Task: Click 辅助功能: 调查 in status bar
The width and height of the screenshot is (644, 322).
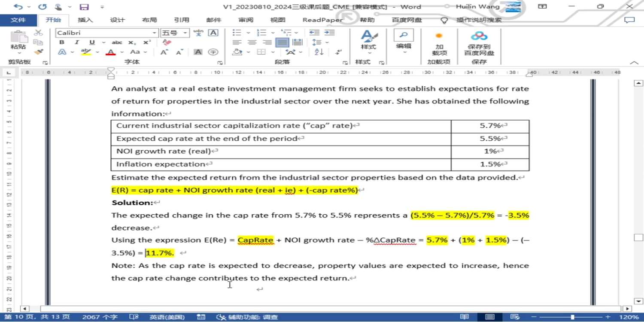Action: pos(247,317)
